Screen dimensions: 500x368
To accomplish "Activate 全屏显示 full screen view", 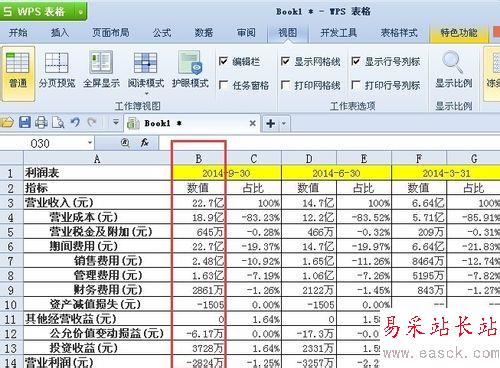I will [x=101, y=70].
